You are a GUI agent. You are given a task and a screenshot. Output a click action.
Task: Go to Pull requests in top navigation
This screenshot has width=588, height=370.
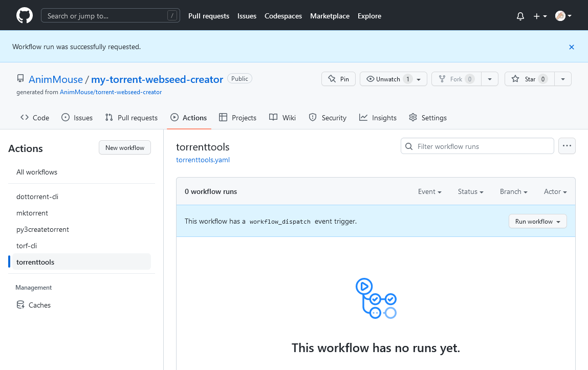click(x=208, y=16)
